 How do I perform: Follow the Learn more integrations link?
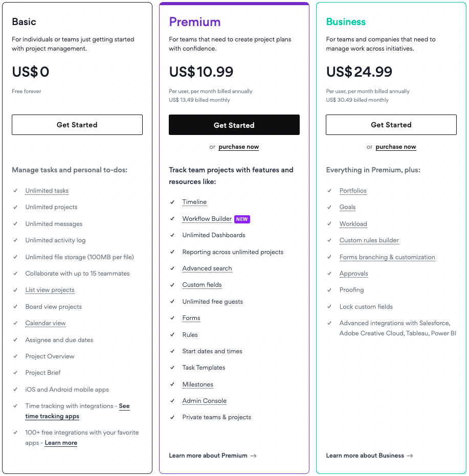tap(61, 443)
